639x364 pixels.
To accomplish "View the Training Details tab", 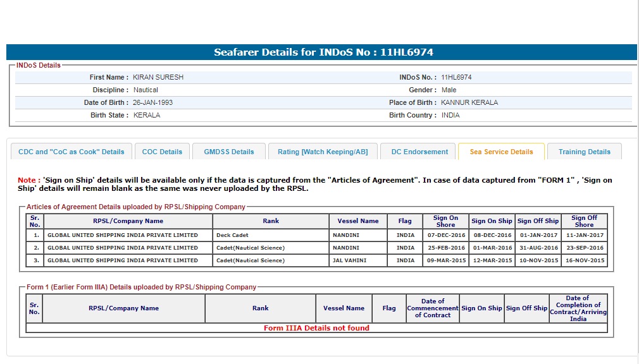I will (584, 152).
